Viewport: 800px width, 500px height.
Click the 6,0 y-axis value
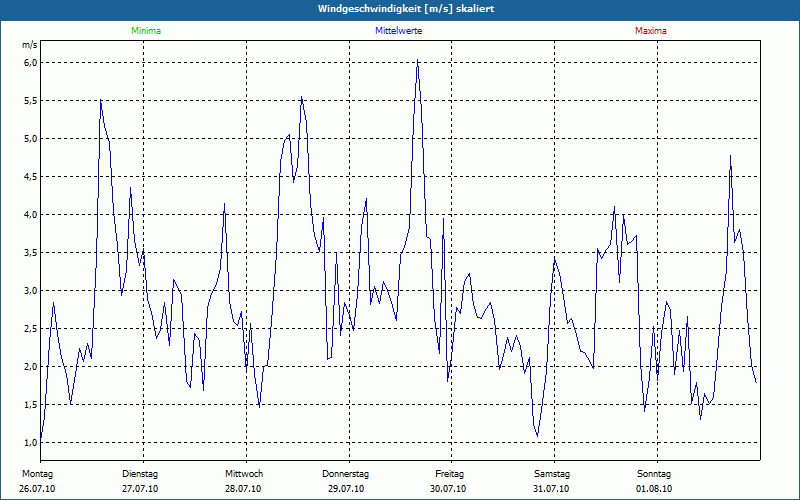tap(31, 63)
